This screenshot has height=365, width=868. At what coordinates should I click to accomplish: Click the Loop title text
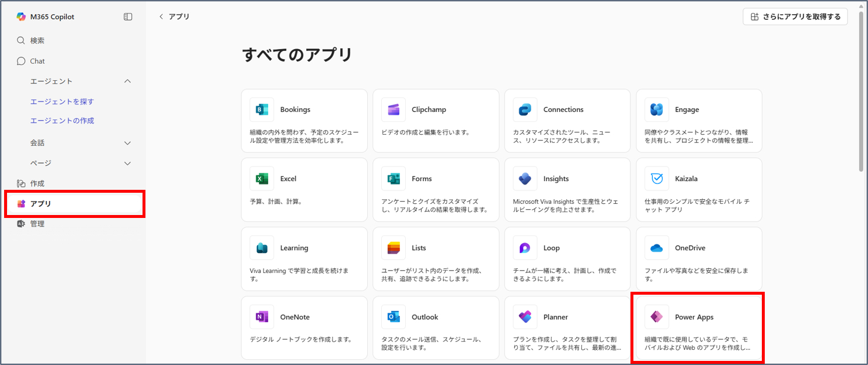coord(552,248)
